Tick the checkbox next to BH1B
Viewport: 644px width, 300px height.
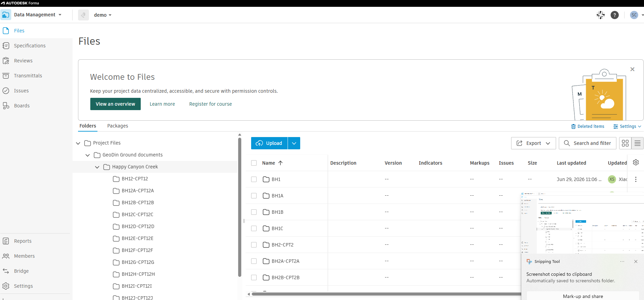coord(254,212)
